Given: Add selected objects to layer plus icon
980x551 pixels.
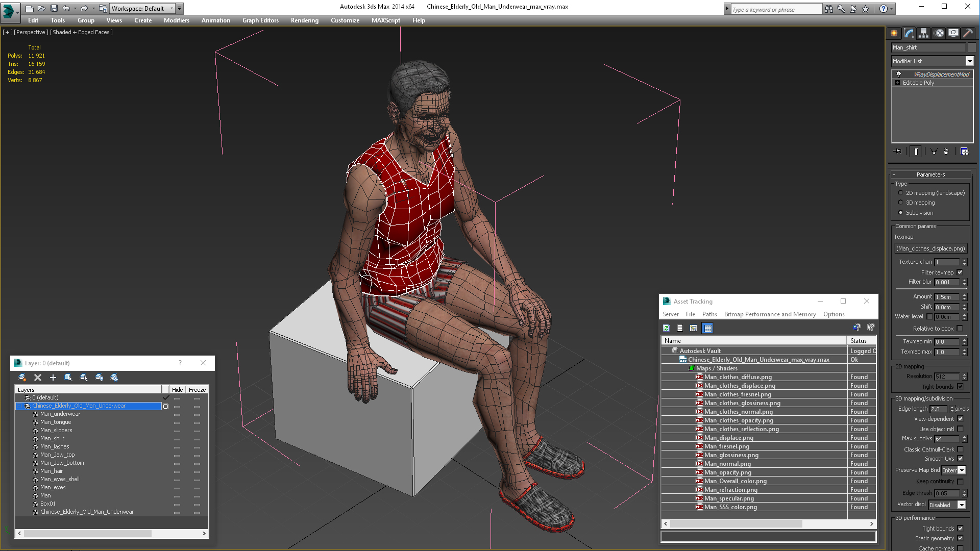Looking at the screenshot, I should pyautogui.click(x=53, y=378).
